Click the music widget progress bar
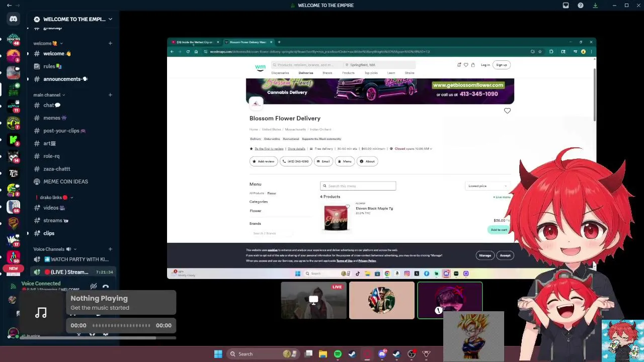This screenshot has height=362, width=644. tap(121, 325)
